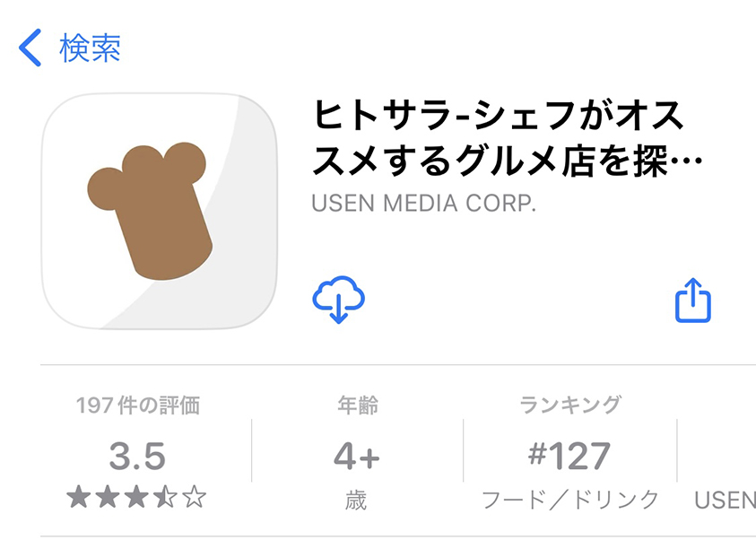Tap the ランキング header label
The height and width of the screenshot is (540, 756).
point(569,405)
